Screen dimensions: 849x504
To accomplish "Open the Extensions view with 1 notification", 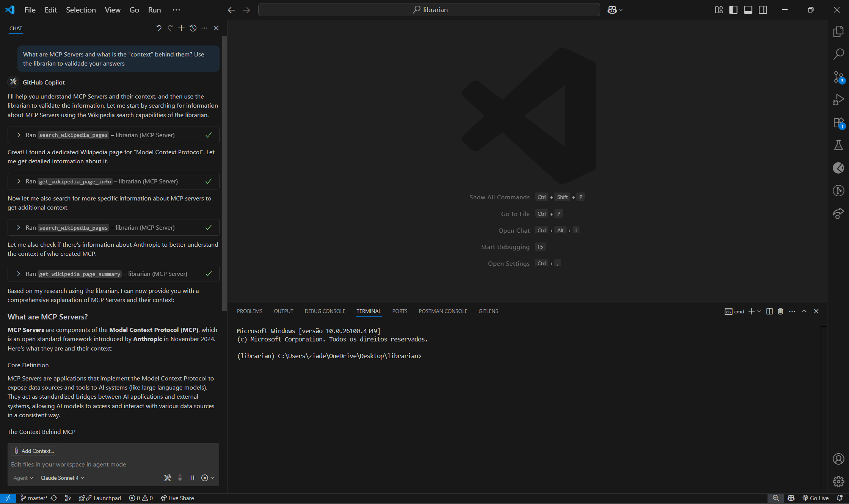I will point(838,123).
